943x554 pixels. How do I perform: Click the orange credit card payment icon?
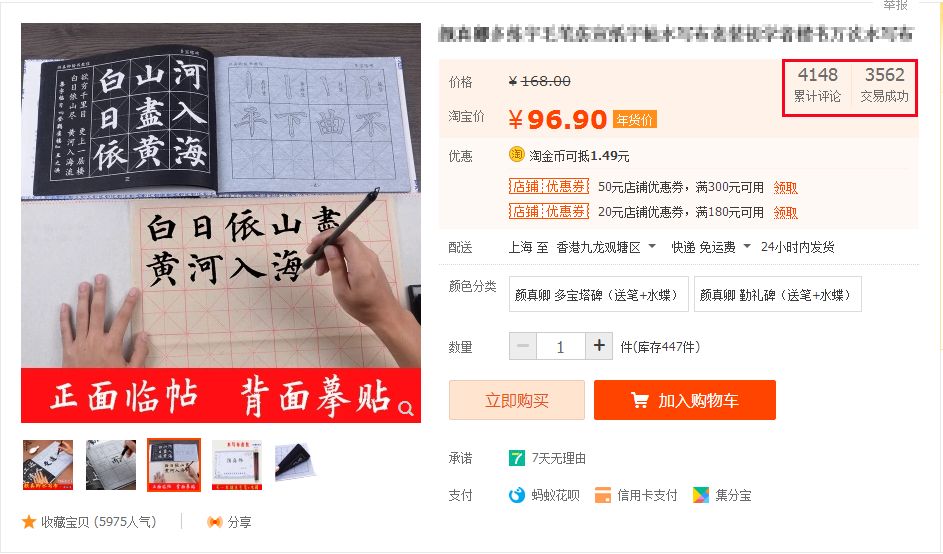click(603, 495)
